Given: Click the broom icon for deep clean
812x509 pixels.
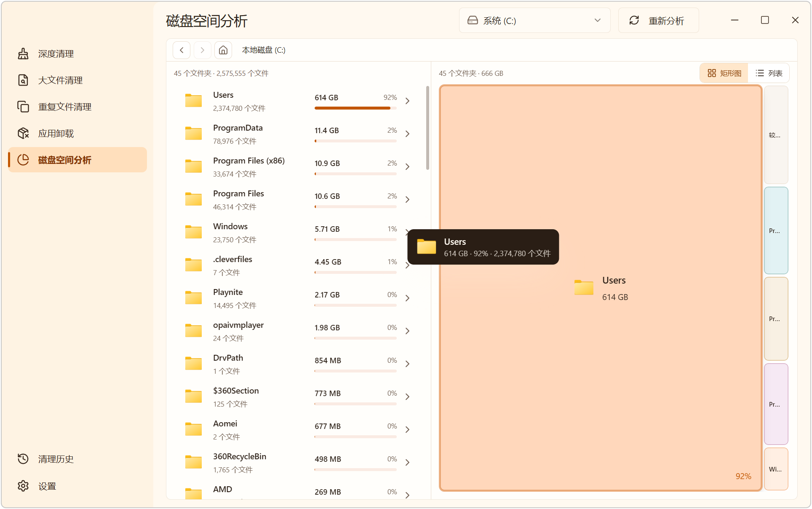Looking at the screenshot, I should coord(23,54).
